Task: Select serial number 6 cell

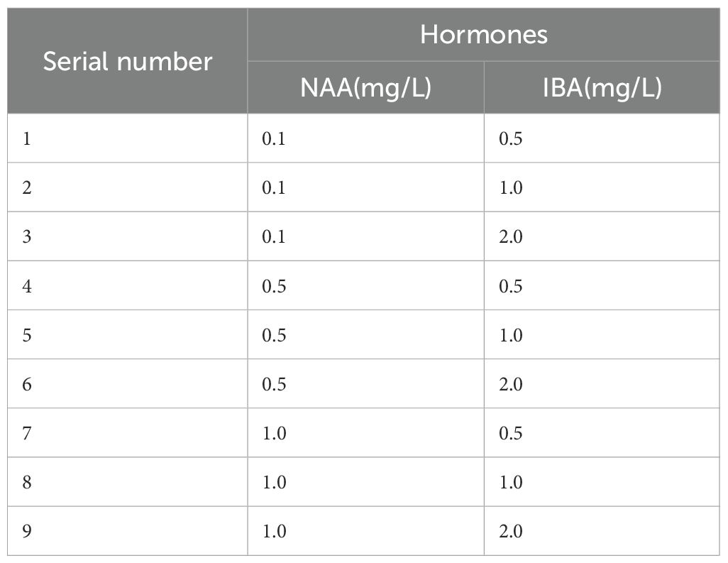Action: [x=27, y=384]
